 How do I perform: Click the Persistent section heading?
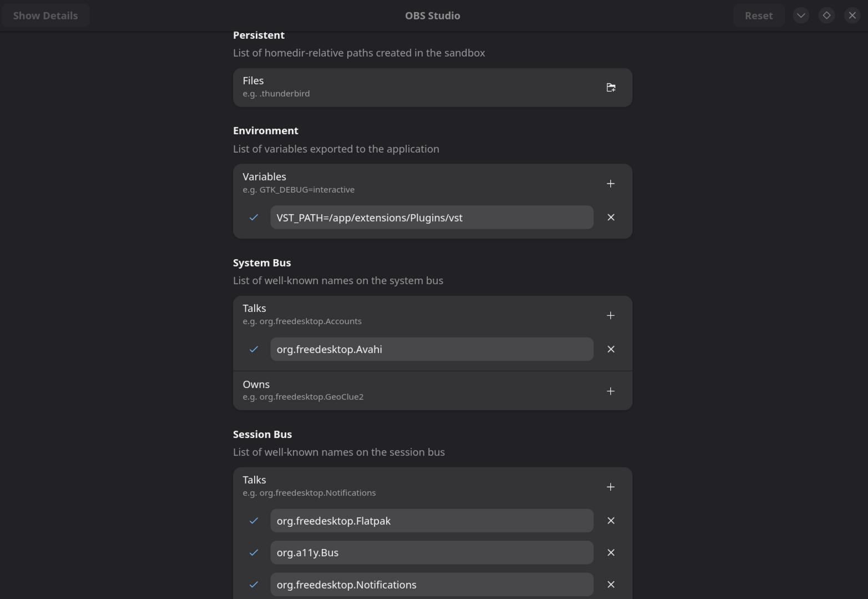click(x=259, y=35)
